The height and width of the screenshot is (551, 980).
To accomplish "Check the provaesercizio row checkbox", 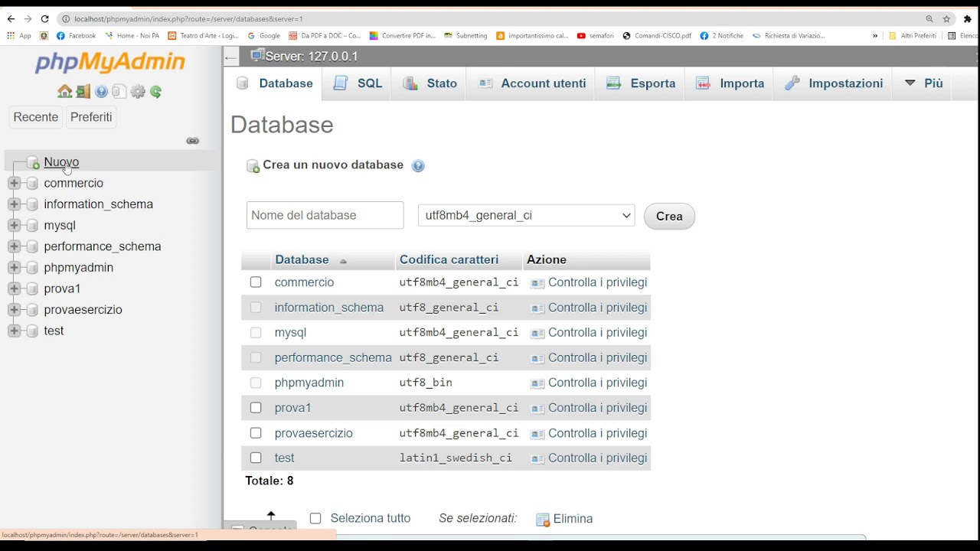I will coord(256,433).
